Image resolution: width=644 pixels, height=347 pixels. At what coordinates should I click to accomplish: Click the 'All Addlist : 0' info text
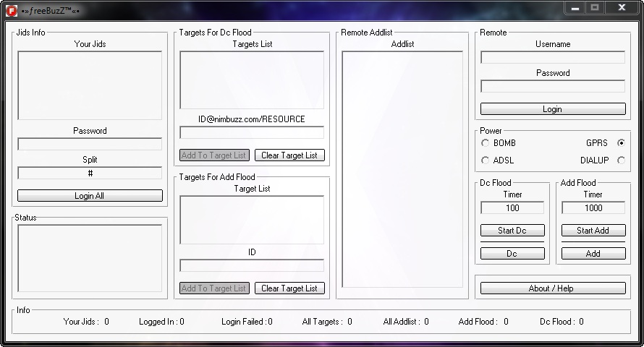406,322
